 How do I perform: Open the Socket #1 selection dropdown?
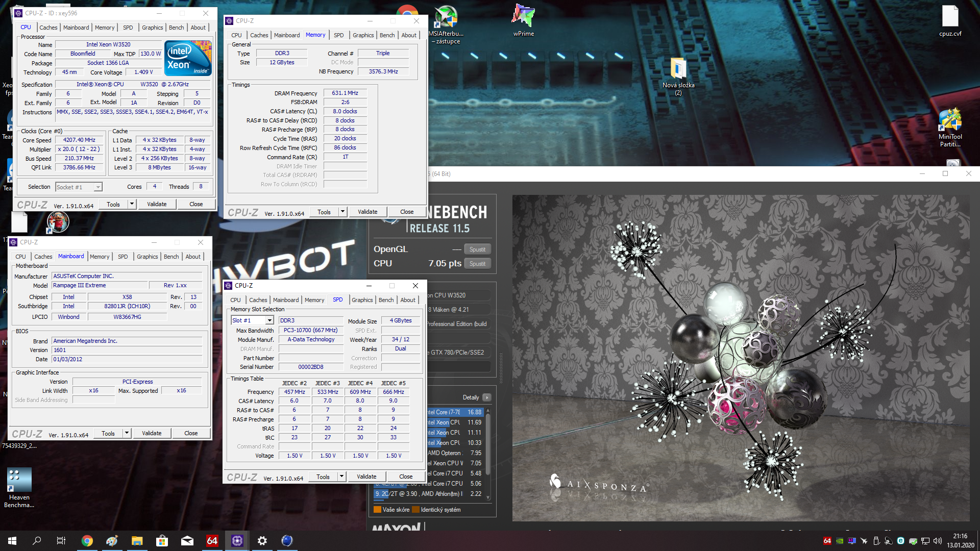click(98, 187)
